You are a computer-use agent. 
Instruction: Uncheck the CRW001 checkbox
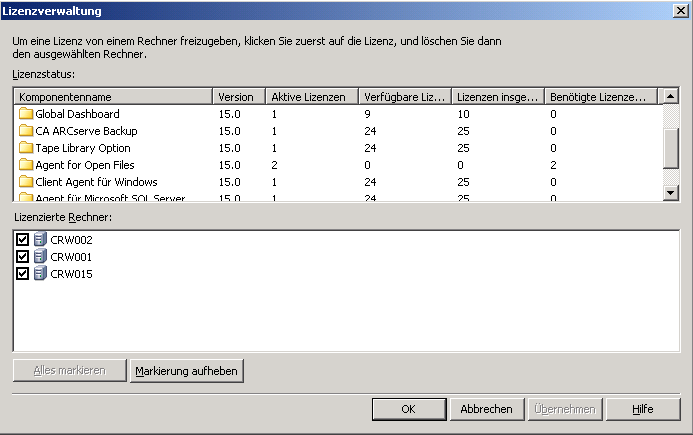[x=23, y=257]
